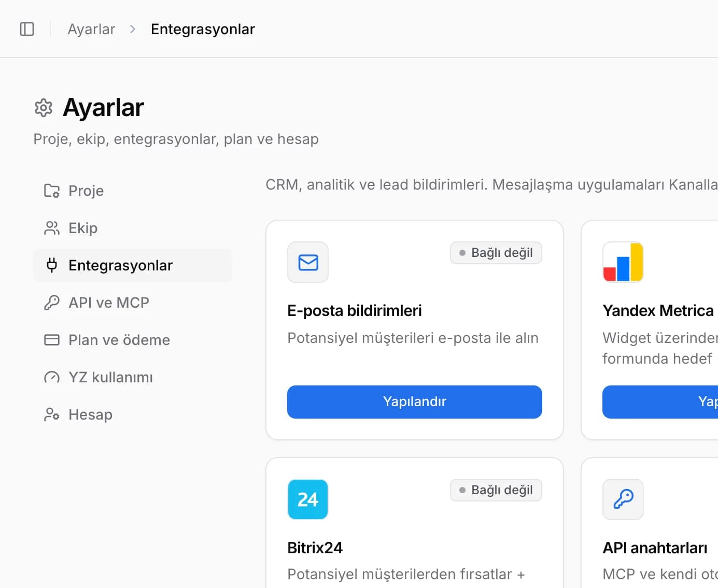Click the Proje folder icon
Screen dimensions: 718x588
52,191
